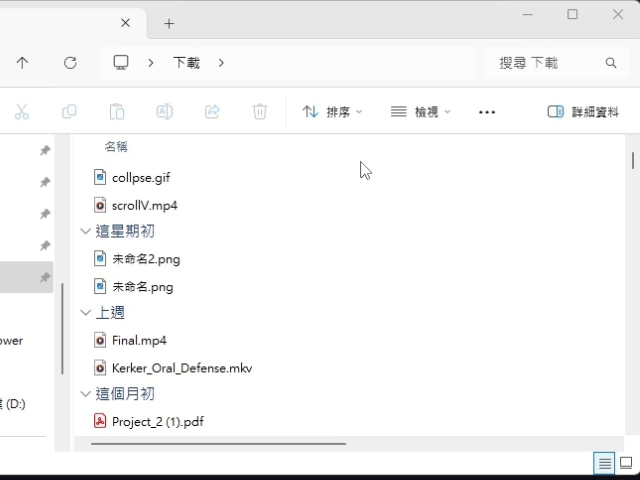The width and height of the screenshot is (640, 480).
Task: Switch to large thumbnails view layout
Action: [x=626, y=463]
